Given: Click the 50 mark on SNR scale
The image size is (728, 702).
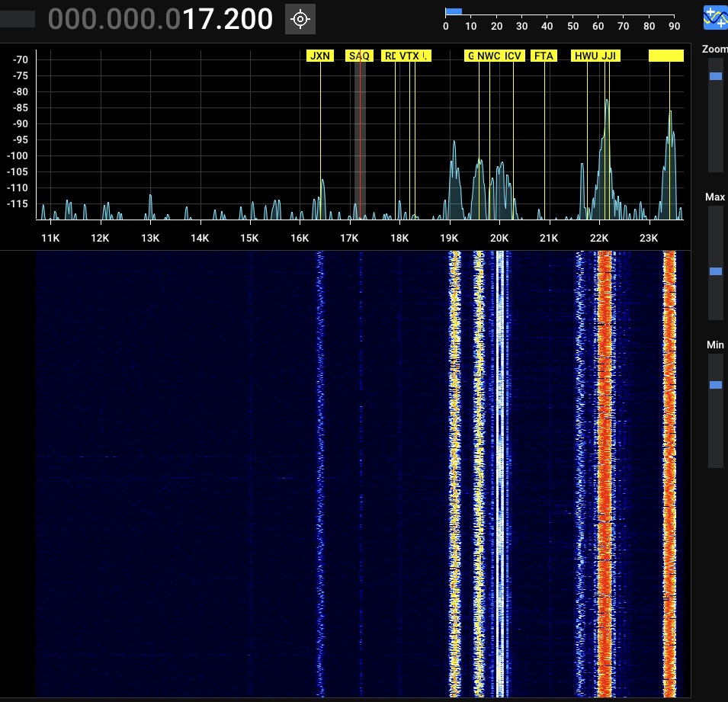Looking at the screenshot, I should coord(573,26).
